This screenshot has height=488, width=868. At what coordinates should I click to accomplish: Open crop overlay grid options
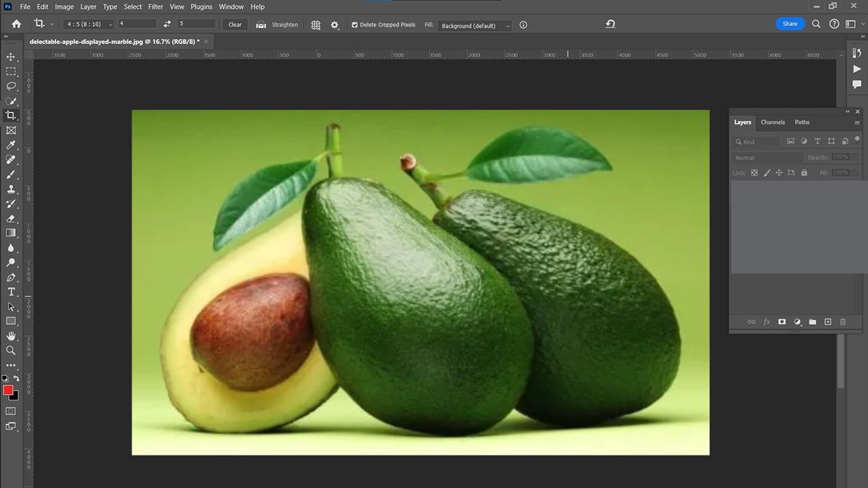pos(316,25)
